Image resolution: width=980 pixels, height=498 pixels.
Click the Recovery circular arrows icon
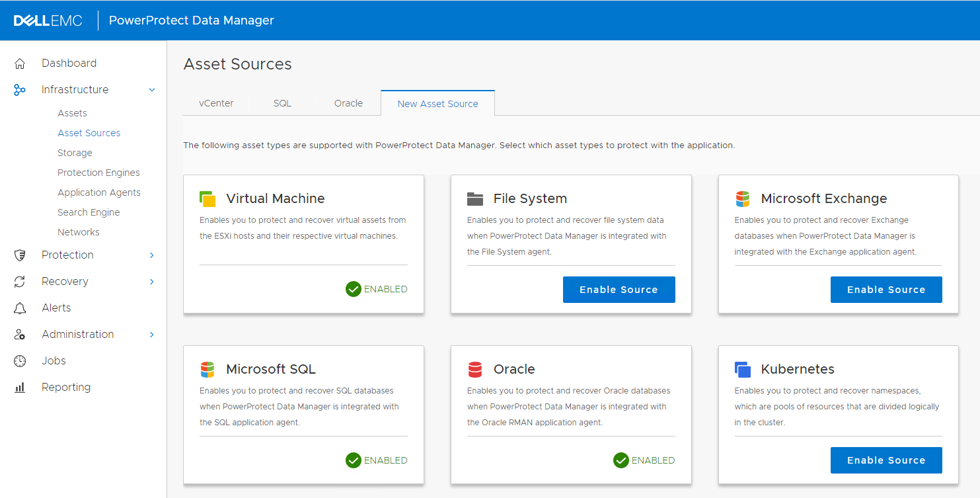(x=20, y=282)
